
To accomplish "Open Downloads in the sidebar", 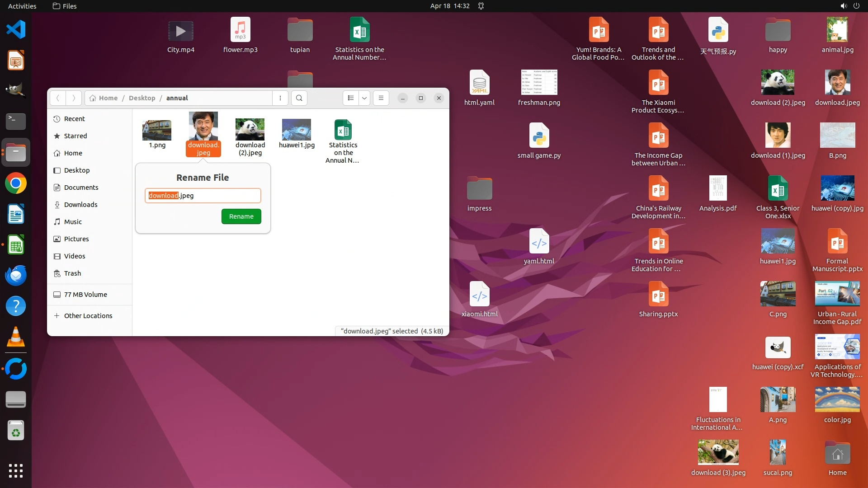I will [x=80, y=205].
